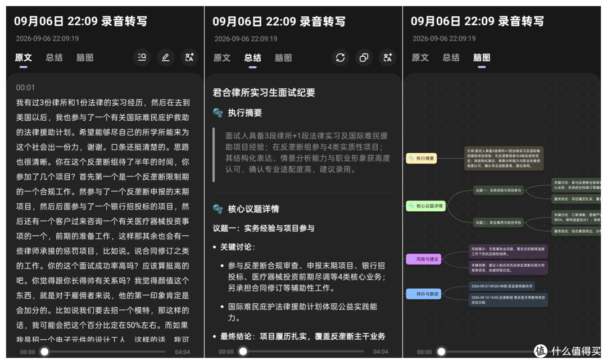The image size is (607, 364).
Task: Click the icon beside the 执行摘要 summary heading
Action: (218, 112)
